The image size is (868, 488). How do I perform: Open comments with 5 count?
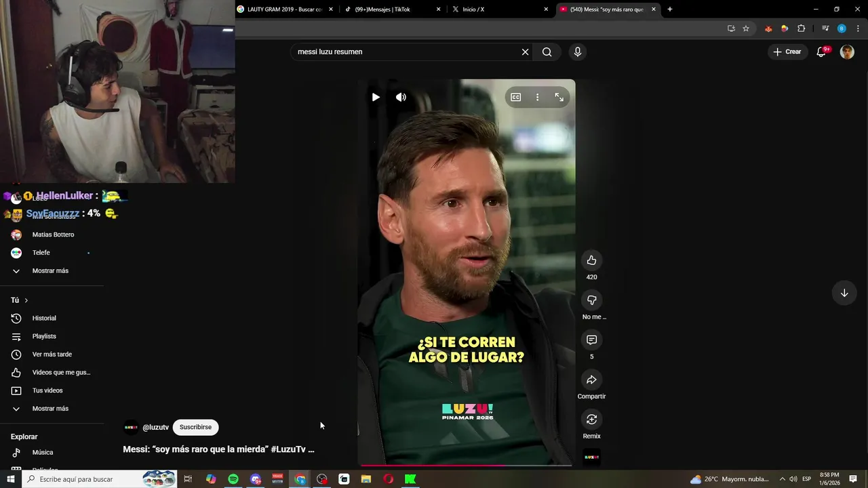click(591, 340)
